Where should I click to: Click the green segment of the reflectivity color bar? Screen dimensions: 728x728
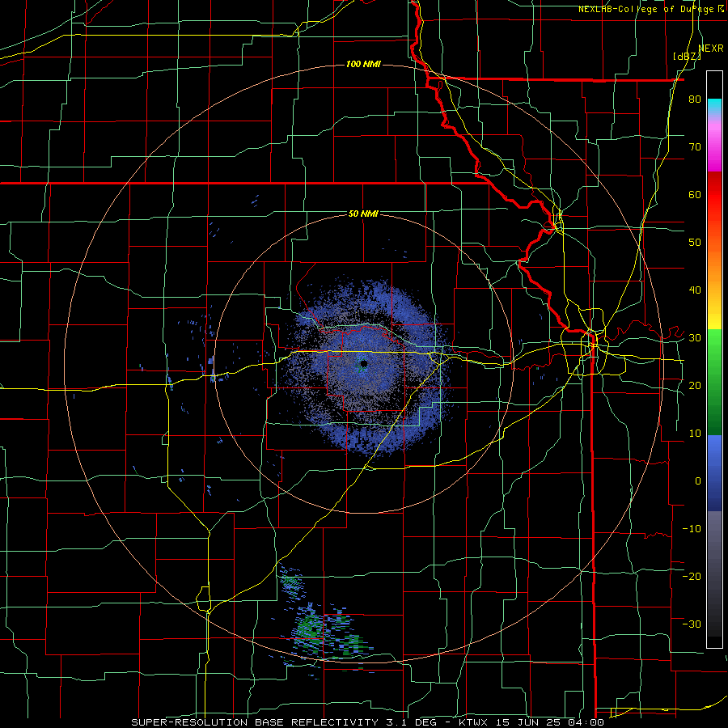(x=714, y=383)
